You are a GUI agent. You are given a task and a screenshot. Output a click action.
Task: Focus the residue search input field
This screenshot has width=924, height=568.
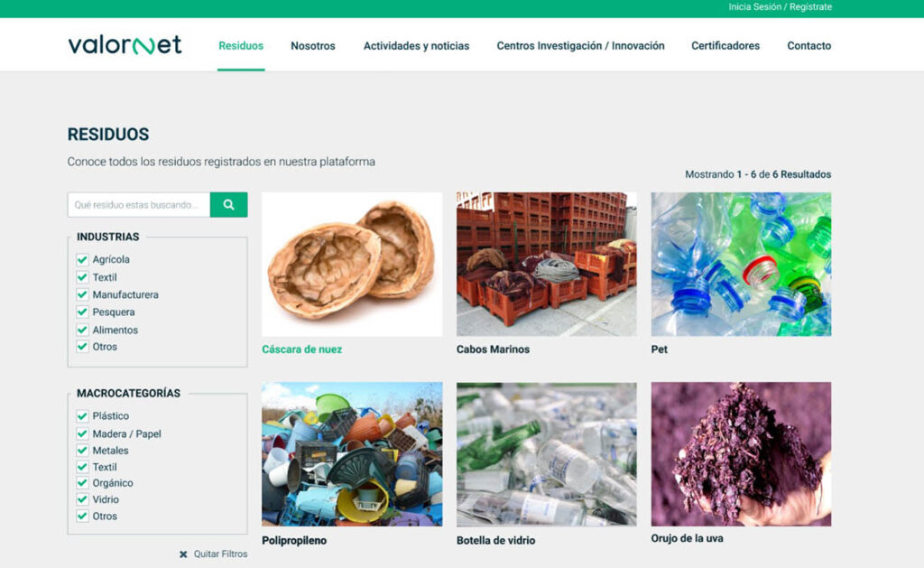click(139, 205)
